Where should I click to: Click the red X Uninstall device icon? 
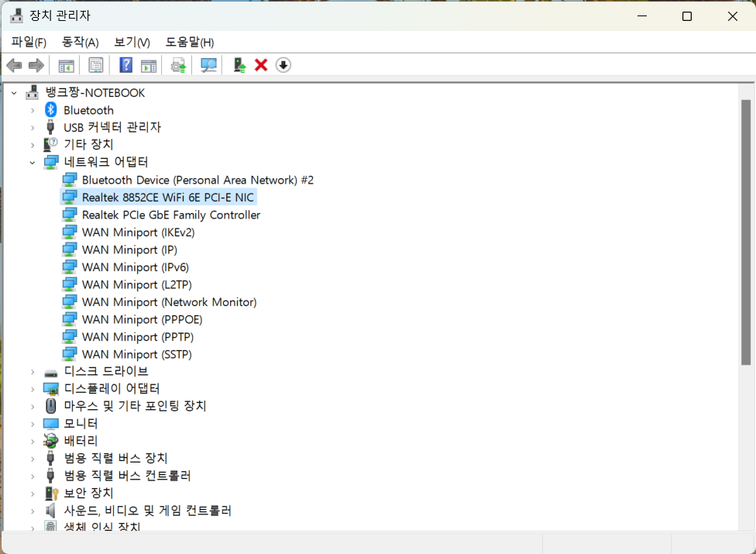(x=261, y=65)
